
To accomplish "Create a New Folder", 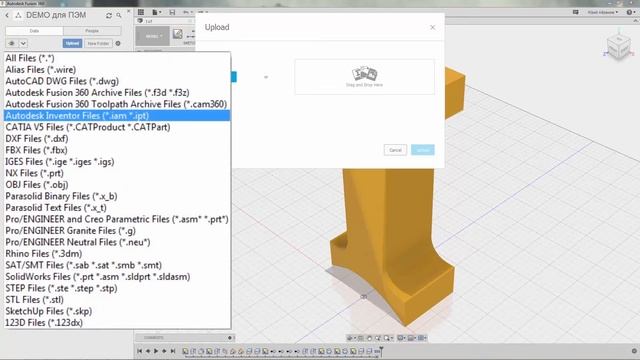I will coord(98,43).
